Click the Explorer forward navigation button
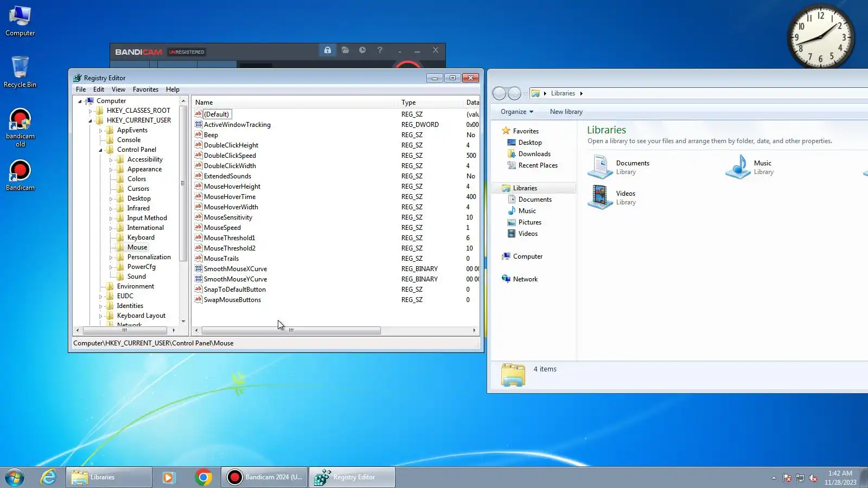Image resolution: width=868 pixels, height=488 pixels. click(x=514, y=93)
